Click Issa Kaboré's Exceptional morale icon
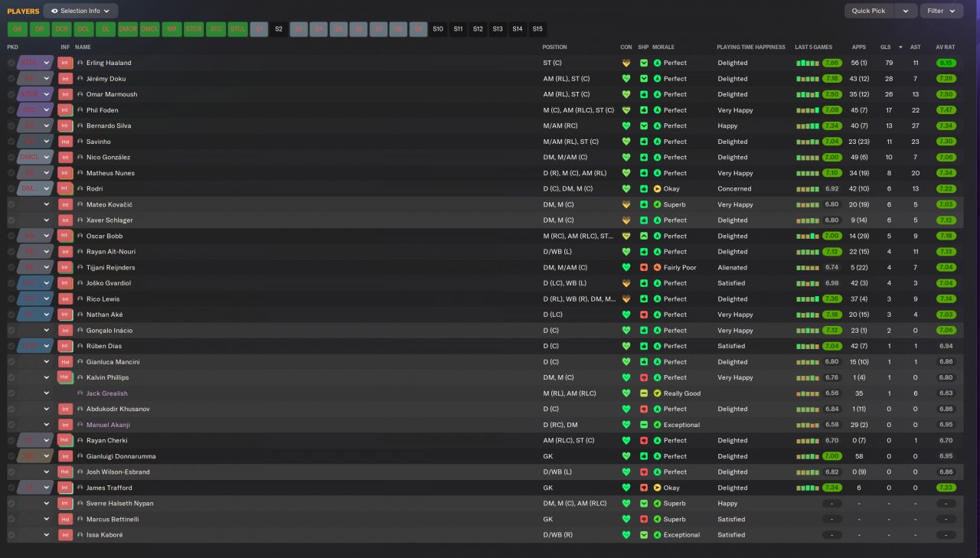 coord(657,535)
